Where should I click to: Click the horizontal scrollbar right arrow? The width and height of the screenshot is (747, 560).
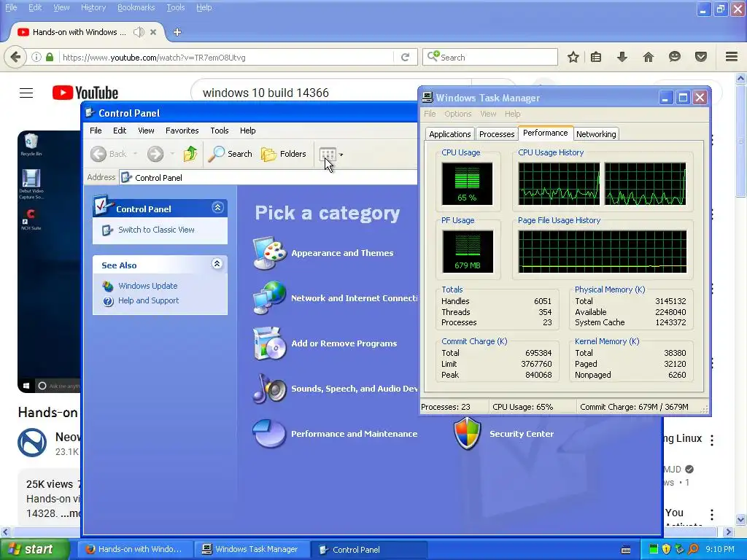(728, 532)
